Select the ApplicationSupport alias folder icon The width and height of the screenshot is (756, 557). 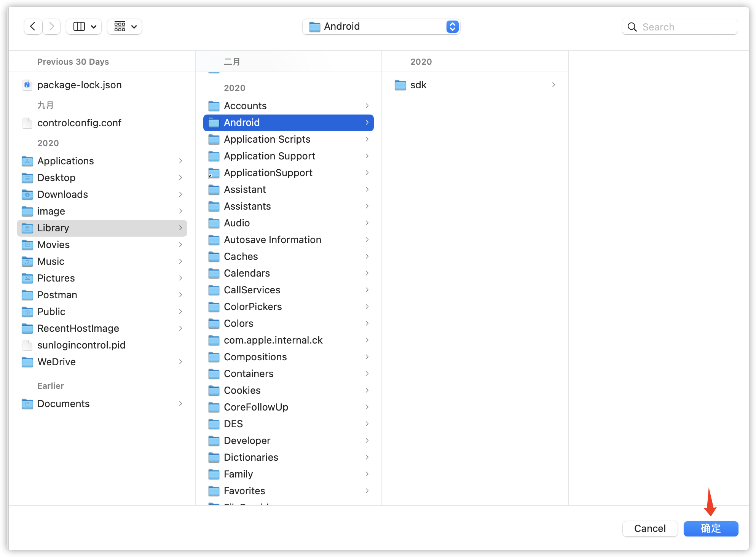pyautogui.click(x=214, y=173)
